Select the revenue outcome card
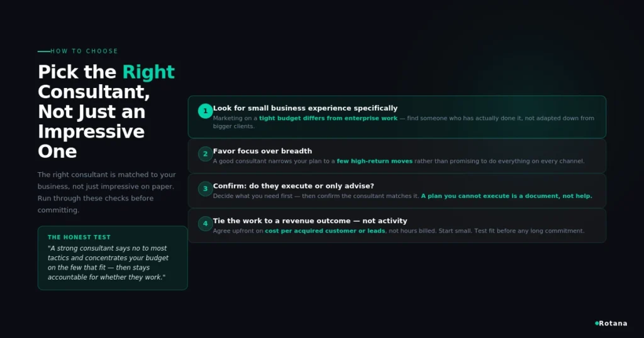This screenshot has width=644, height=338. [397, 226]
